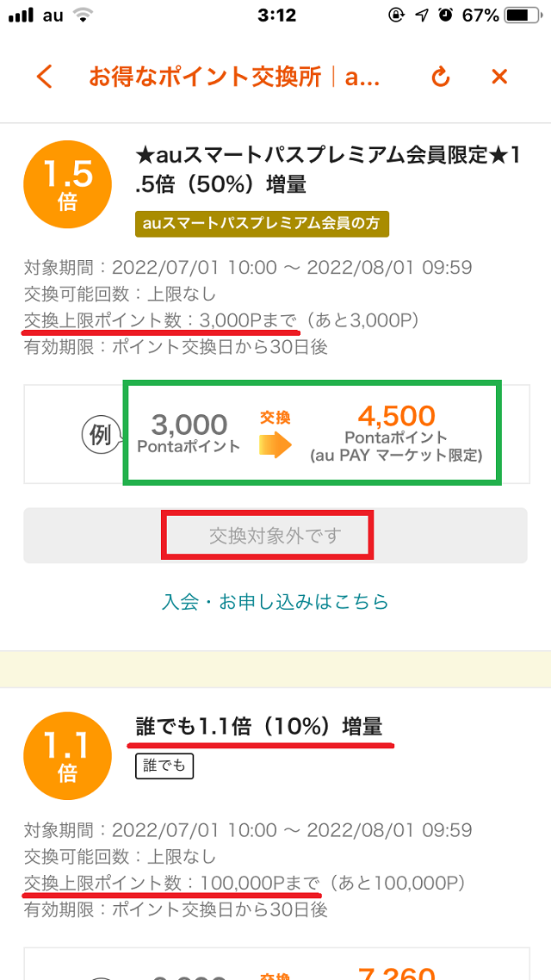This screenshot has height=980, width=551.
Task: Close the browser view with X icon
Action: (499, 77)
